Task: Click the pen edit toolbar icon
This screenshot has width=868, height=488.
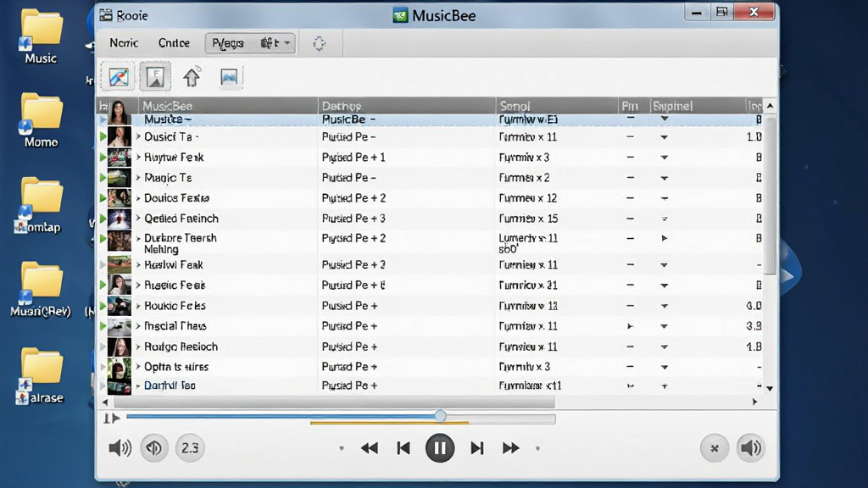Action: 119,77
